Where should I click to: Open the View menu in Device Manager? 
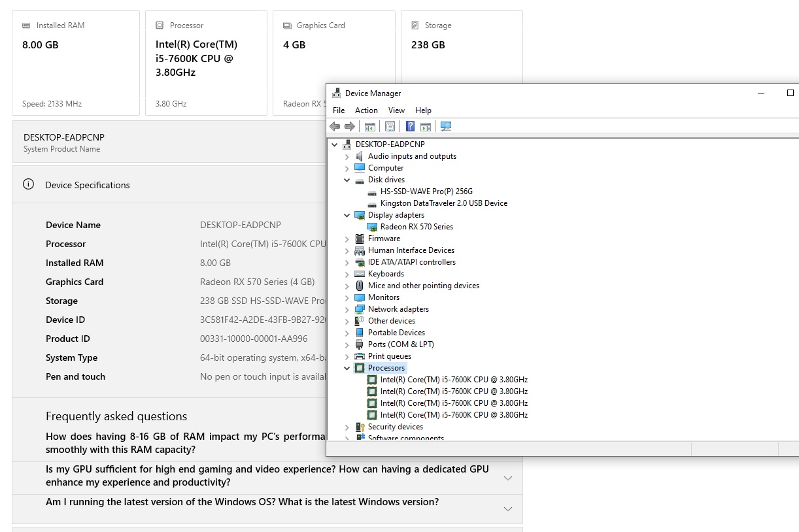coord(396,110)
